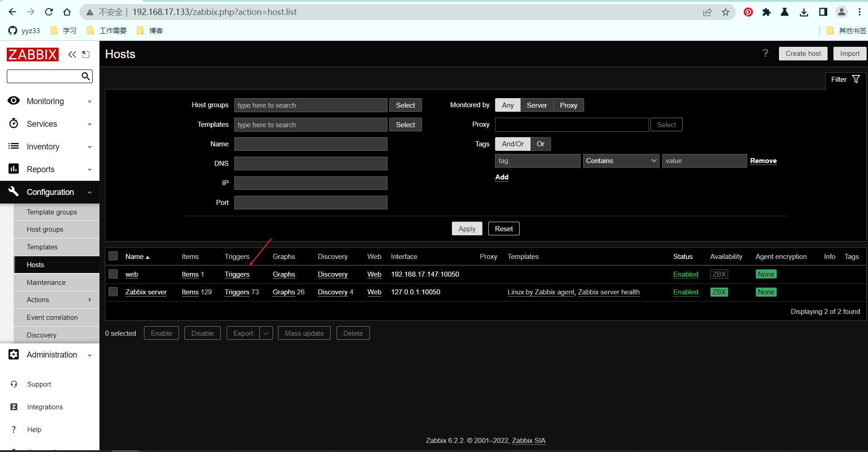Expand the Inventory menu chevron

coord(90,147)
